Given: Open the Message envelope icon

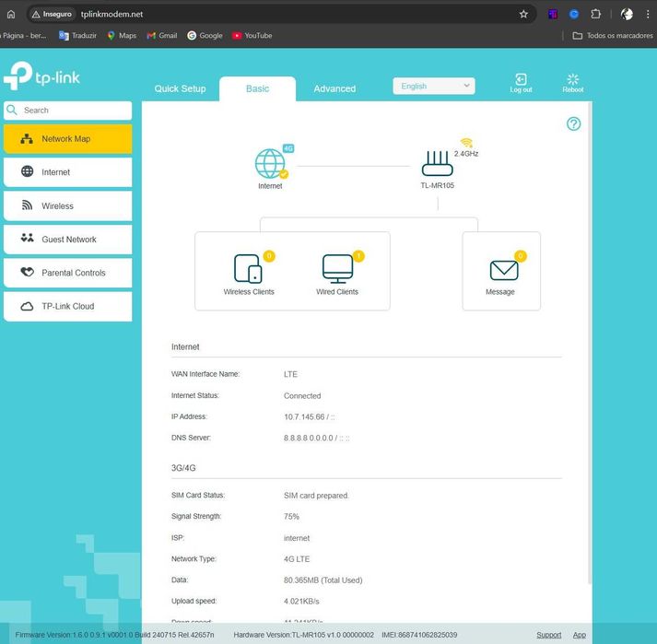Looking at the screenshot, I should [x=504, y=270].
